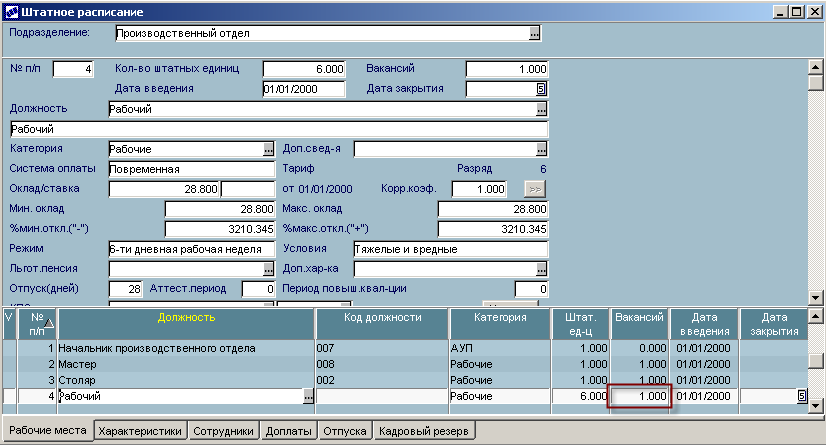Screen dimensions: 826x445
Task: Switch to the Рабочие места tab
Action: point(48,430)
